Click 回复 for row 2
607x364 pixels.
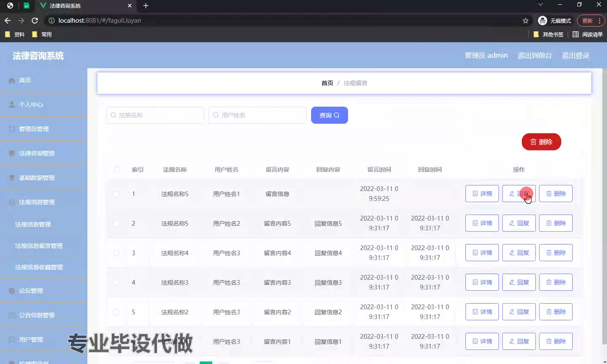pos(519,223)
